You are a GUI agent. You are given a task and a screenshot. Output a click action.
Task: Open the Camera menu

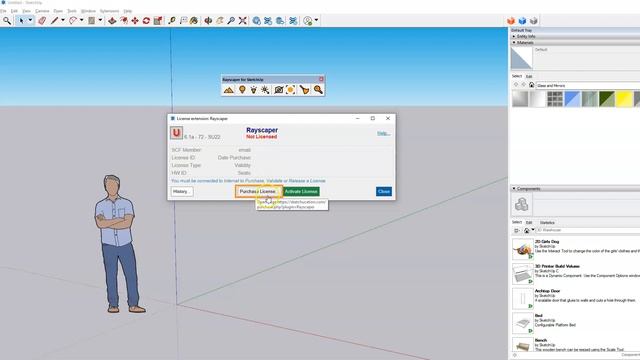(x=42, y=11)
